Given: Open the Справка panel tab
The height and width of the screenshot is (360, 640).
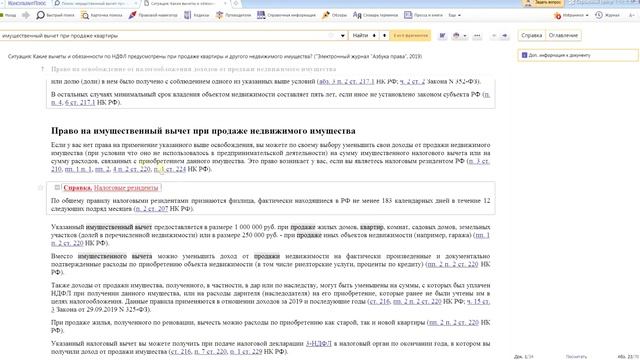Looking at the screenshot, I should pos(531,36).
